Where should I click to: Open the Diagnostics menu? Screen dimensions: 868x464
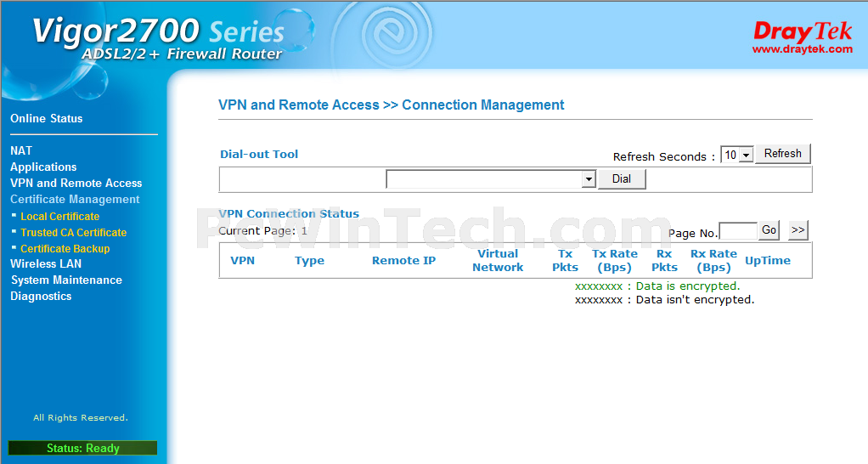click(x=41, y=297)
